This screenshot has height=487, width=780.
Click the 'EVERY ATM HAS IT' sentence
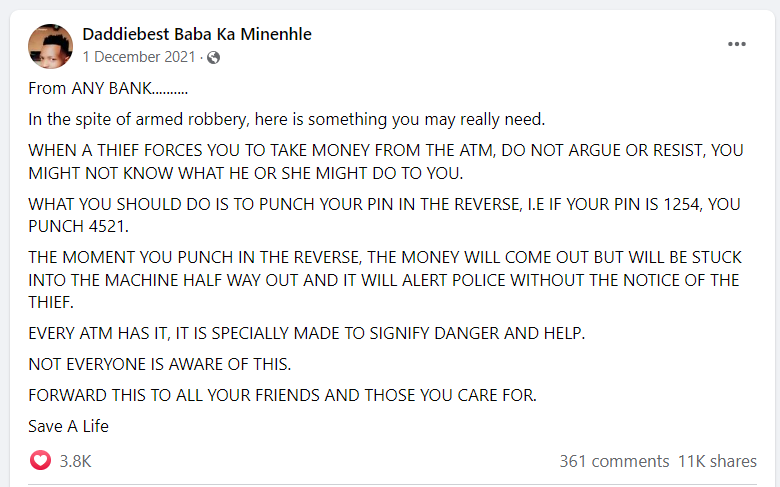coord(306,333)
